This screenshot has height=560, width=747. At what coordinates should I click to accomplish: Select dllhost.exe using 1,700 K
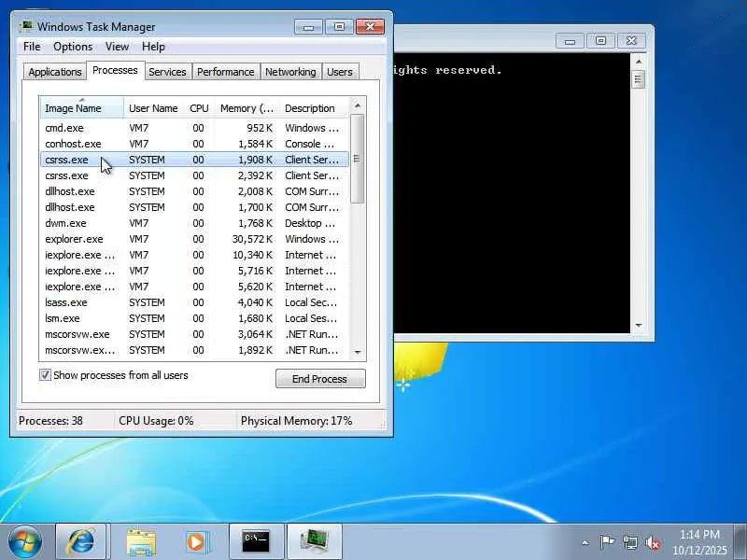194,207
